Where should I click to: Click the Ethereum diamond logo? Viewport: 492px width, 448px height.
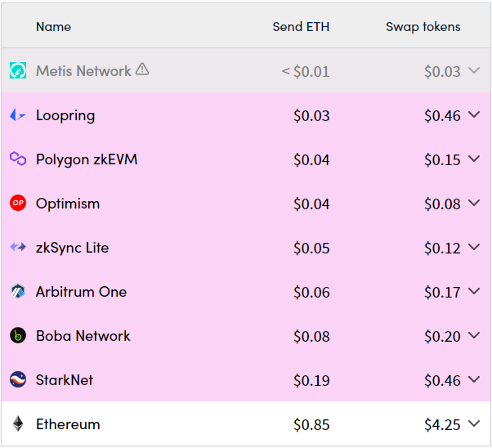coord(18,423)
